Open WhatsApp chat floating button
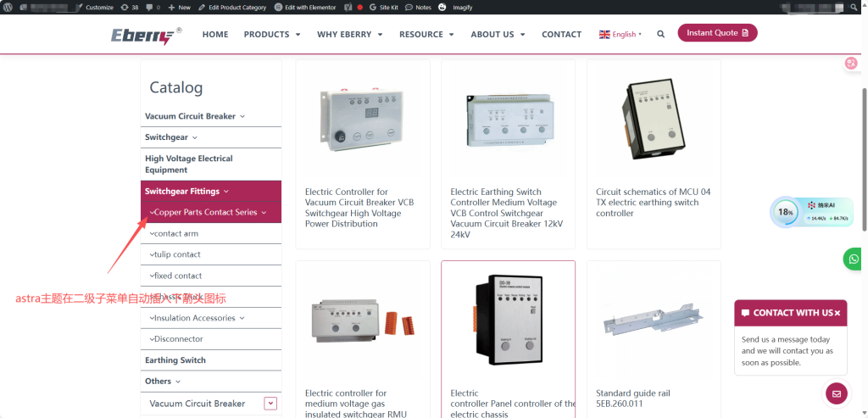Screen dimensions: 868x418 pos(852,259)
